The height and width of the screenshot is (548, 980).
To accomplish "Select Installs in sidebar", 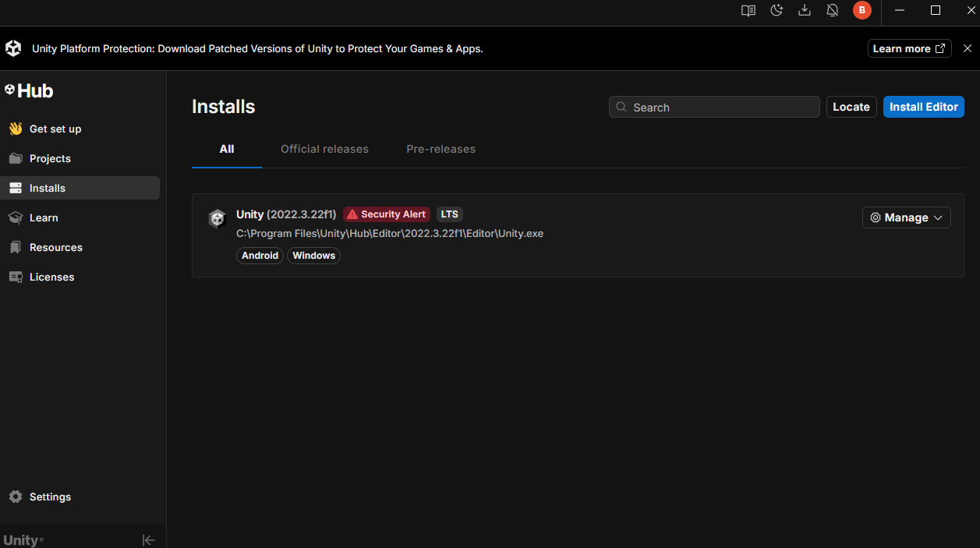I will [x=80, y=188].
